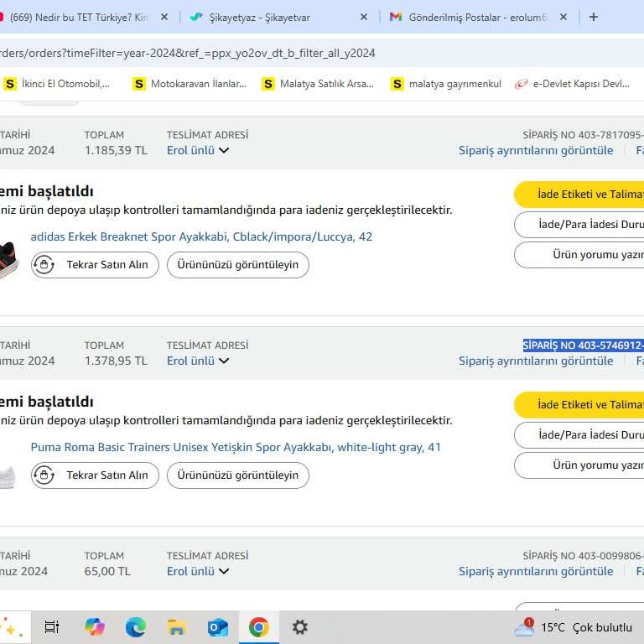644x644 pixels.
Task: Open Microsoft Edge from the taskbar
Action: [136, 627]
